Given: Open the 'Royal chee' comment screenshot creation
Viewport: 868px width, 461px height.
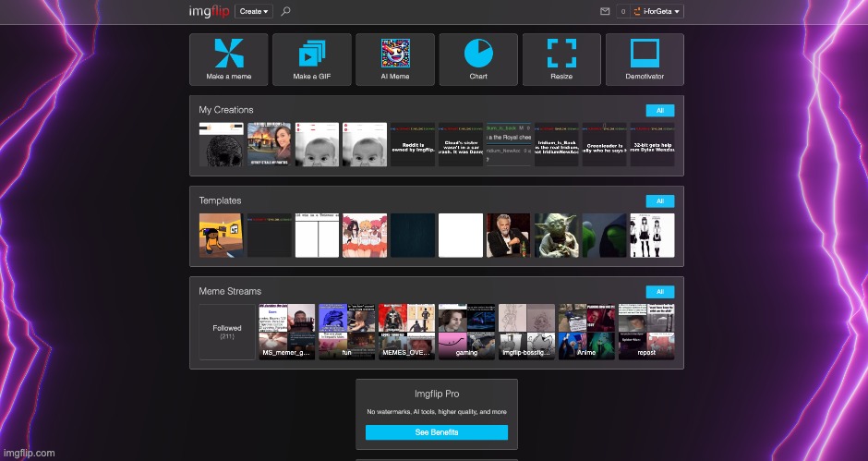Looking at the screenshot, I should (x=509, y=145).
